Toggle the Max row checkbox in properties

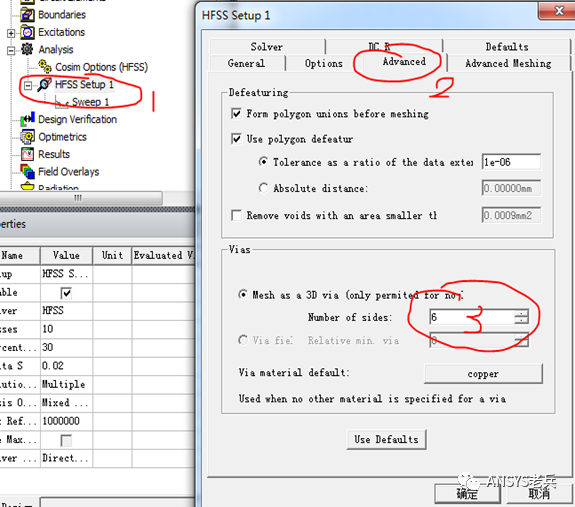pyautogui.click(x=66, y=440)
